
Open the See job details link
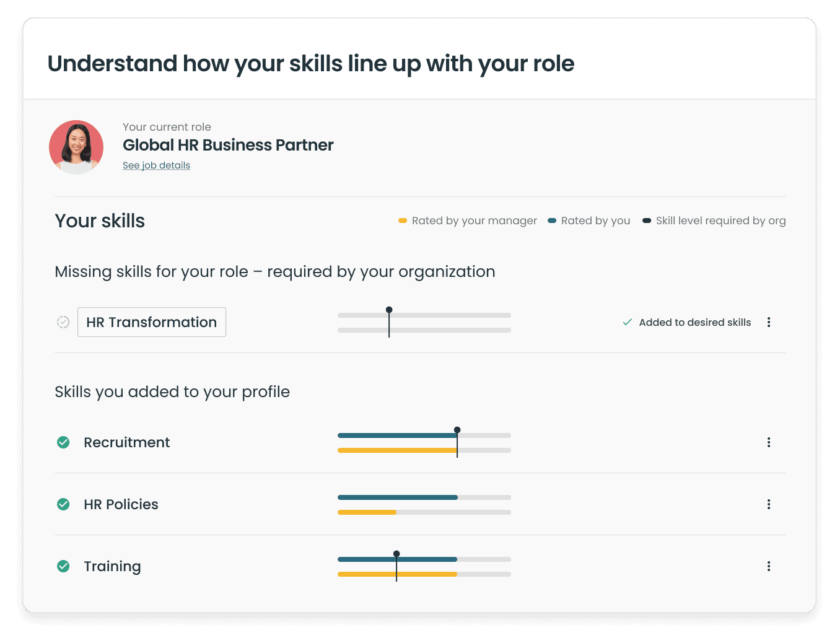click(x=156, y=165)
